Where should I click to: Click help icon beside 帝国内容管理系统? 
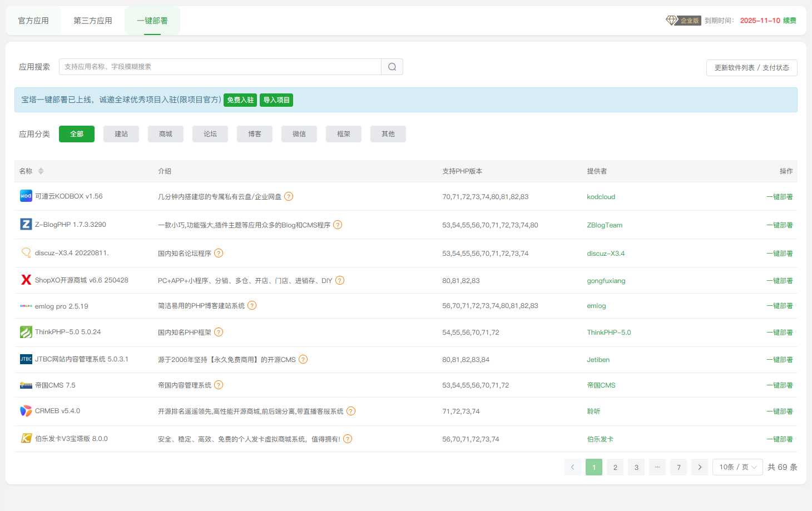219,385
